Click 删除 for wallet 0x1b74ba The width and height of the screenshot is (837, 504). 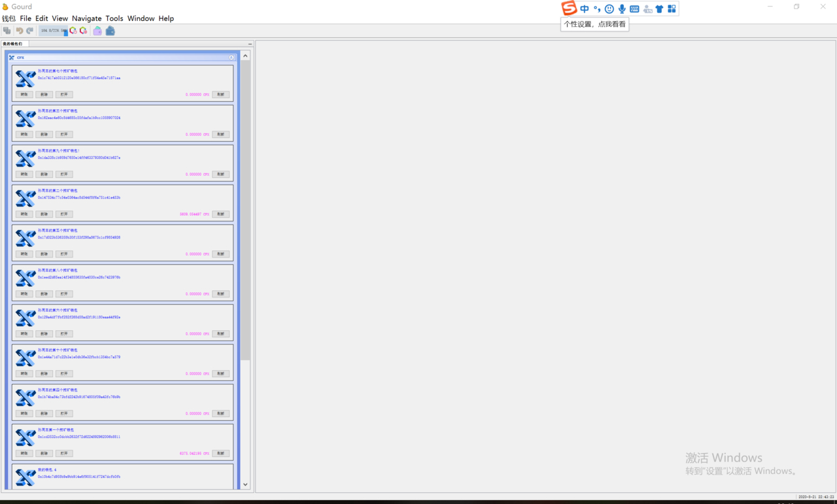pyautogui.click(x=44, y=414)
